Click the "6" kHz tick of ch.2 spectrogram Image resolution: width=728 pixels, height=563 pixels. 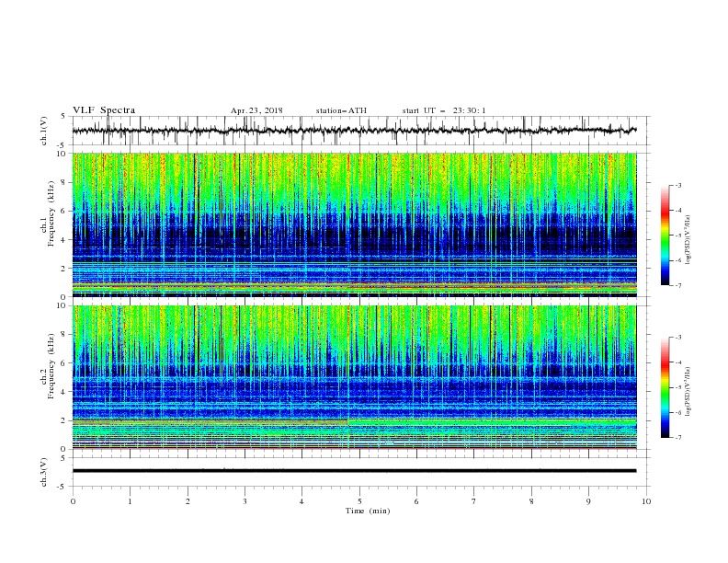[64, 362]
